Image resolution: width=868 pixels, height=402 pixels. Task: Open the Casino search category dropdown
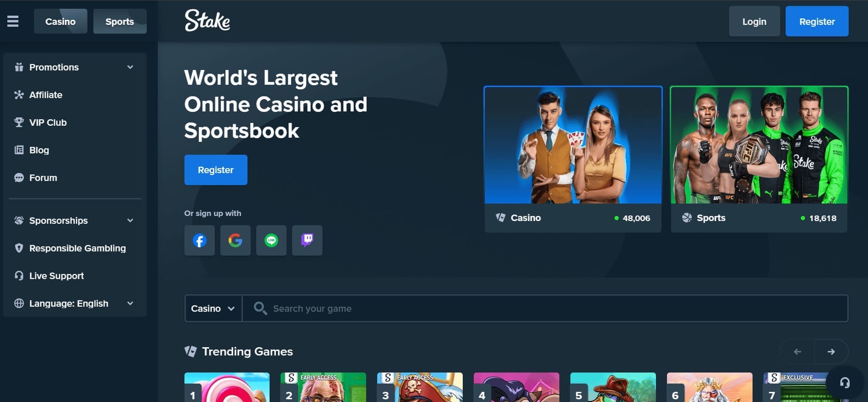pyautogui.click(x=213, y=309)
